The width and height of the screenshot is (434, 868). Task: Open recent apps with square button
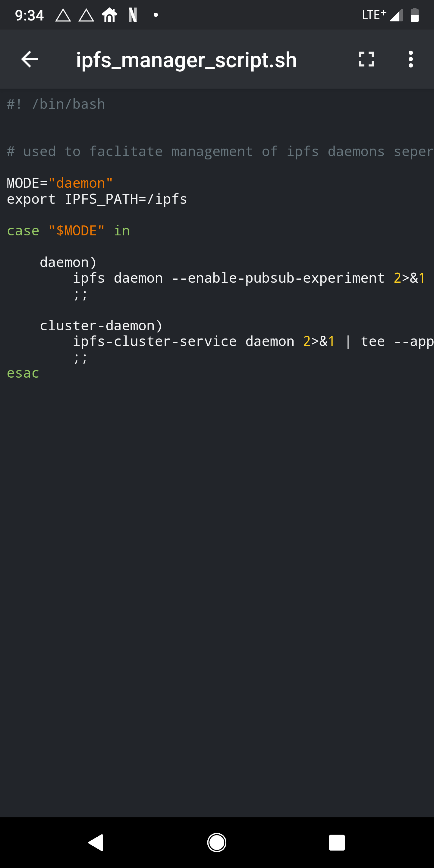pos(337,842)
